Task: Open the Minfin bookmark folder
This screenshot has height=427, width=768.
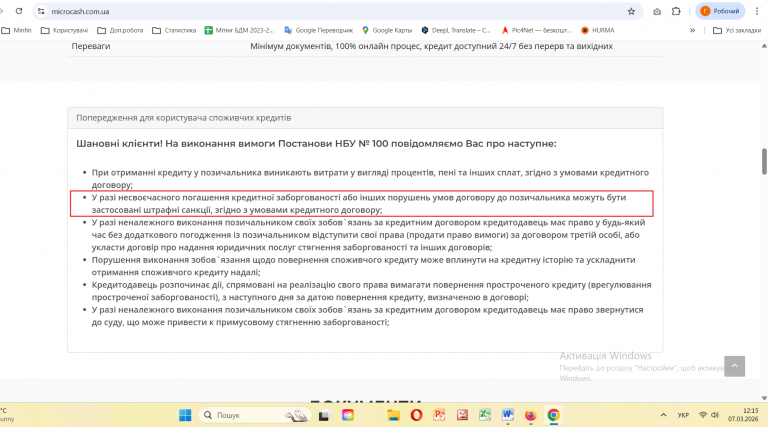Action: pos(16,30)
